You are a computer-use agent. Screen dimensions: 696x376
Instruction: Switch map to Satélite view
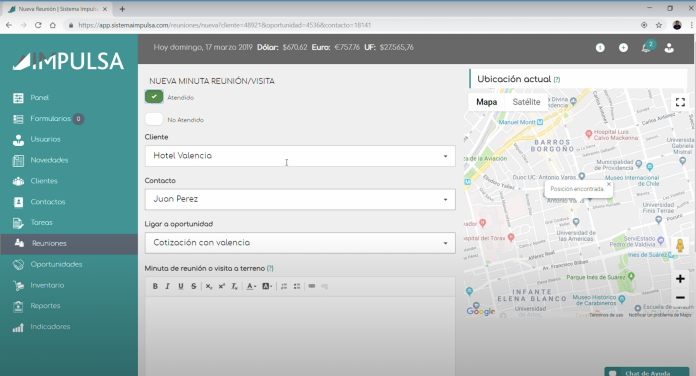pos(526,102)
